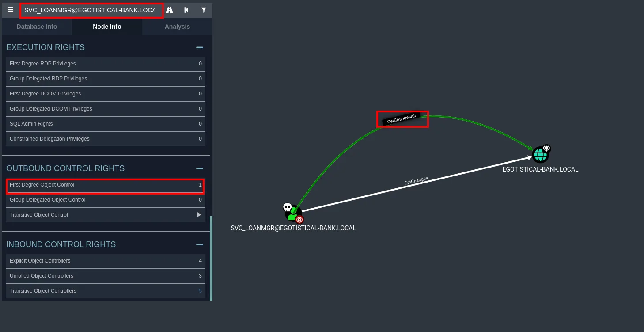The width and height of the screenshot is (644, 332).
Task: Click the SQL Admin Rights row
Action: 106,124
